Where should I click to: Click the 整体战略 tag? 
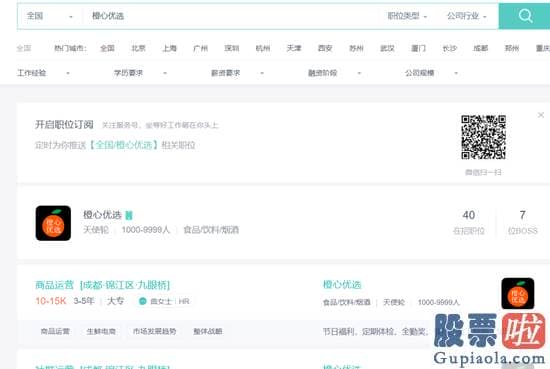tap(208, 331)
